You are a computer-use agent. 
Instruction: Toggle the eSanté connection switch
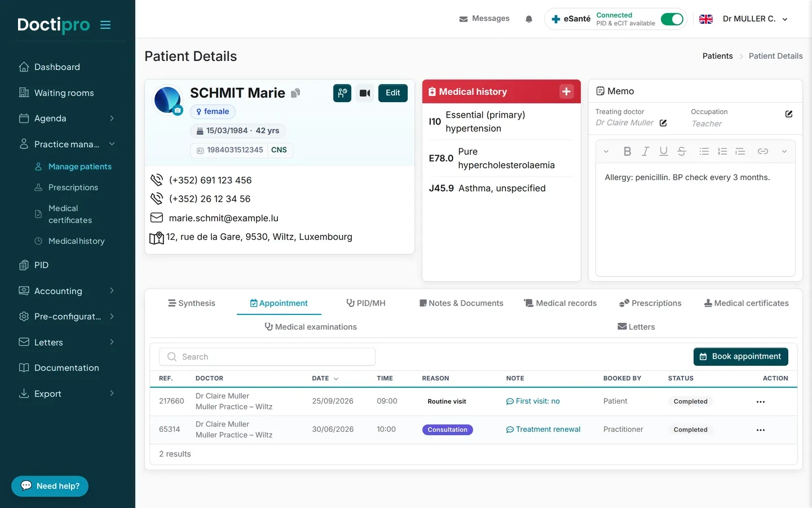click(672, 19)
